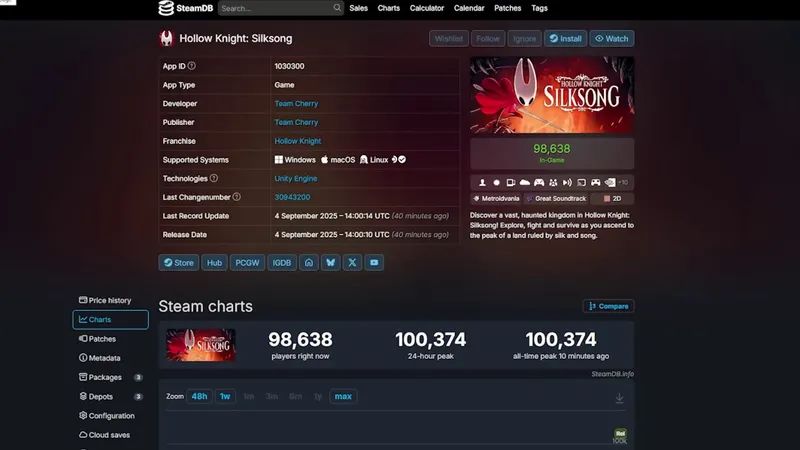Open the PCGW link button
800x450 pixels.
247,263
